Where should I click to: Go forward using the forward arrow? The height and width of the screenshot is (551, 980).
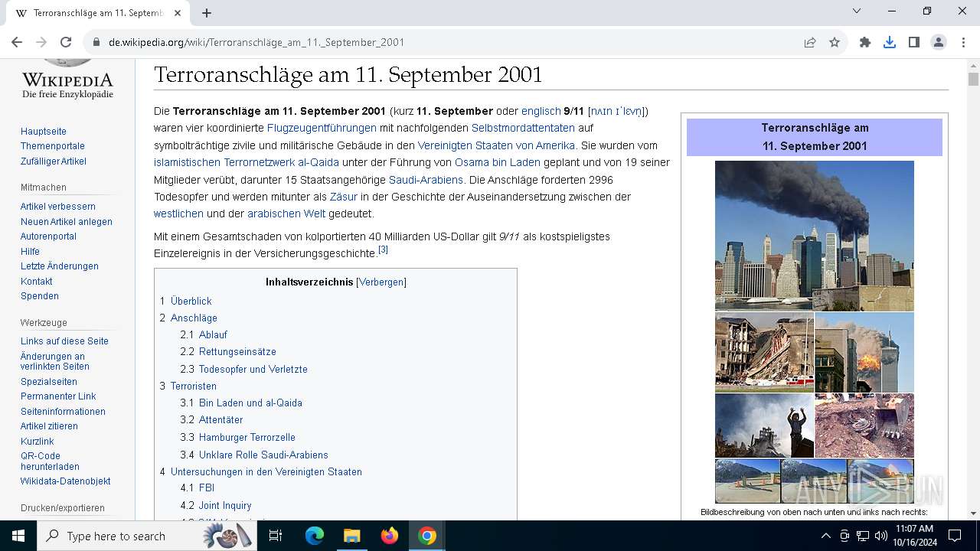point(41,42)
